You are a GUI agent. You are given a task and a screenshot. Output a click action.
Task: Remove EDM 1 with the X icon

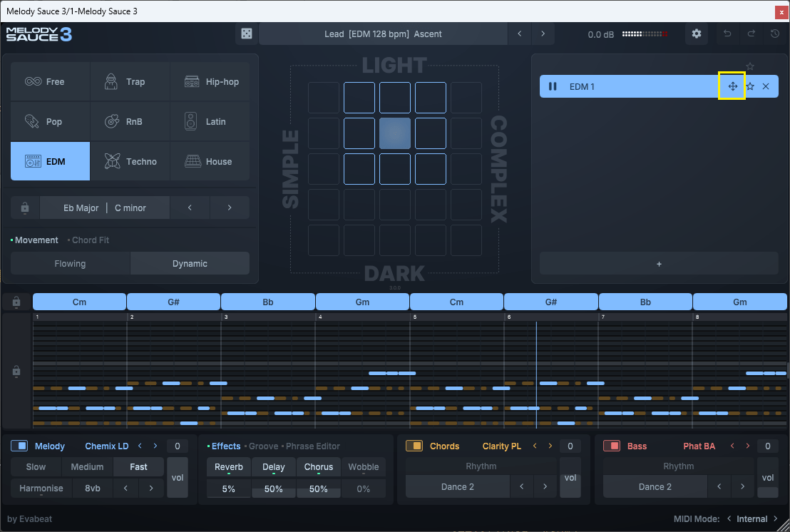click(x=766, y=86)
